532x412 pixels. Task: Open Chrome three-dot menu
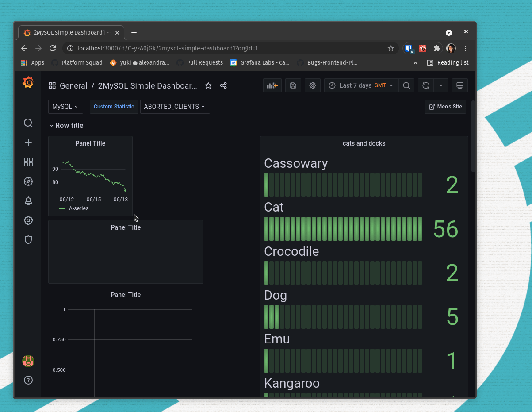click(465, 48)
